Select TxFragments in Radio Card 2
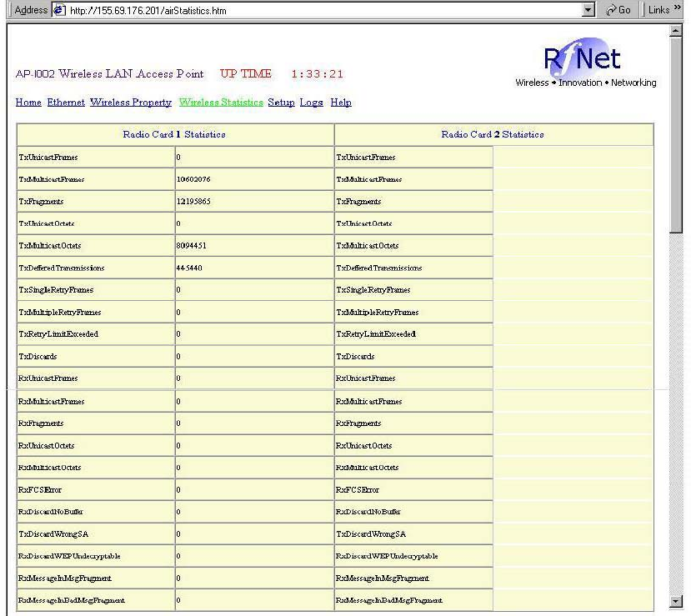Image resolution: width=691 pixels, height=616 pixels. point(358,202)
